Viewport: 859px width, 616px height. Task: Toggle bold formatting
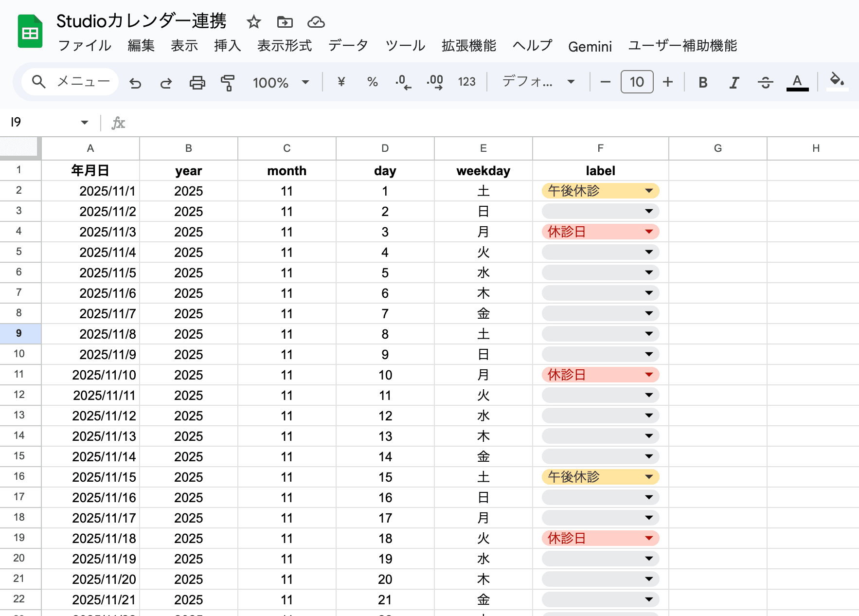(703, 82)
